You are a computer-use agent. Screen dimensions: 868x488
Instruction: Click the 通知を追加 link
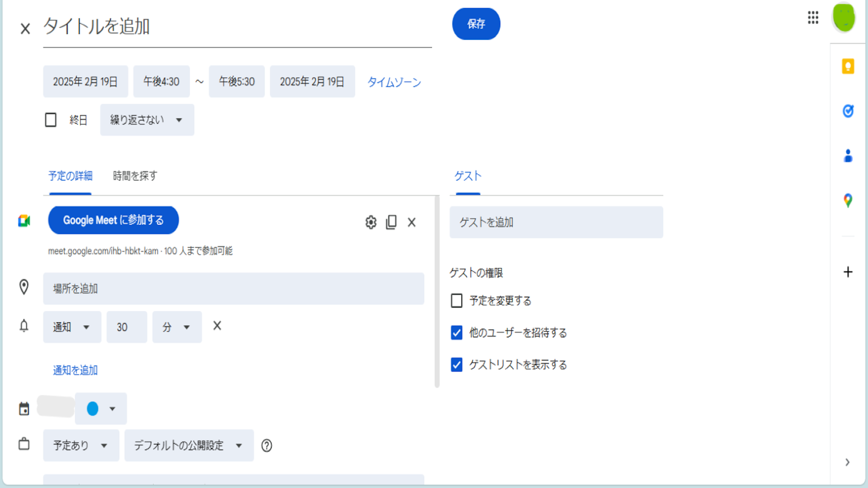pyautogui.click(x=75, y=370)
